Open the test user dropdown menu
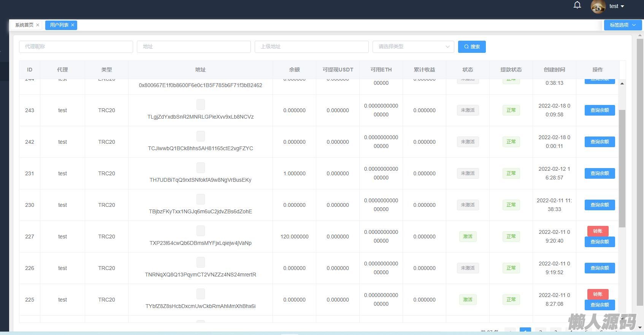This screenshot has height=335, width=644. 617,6
